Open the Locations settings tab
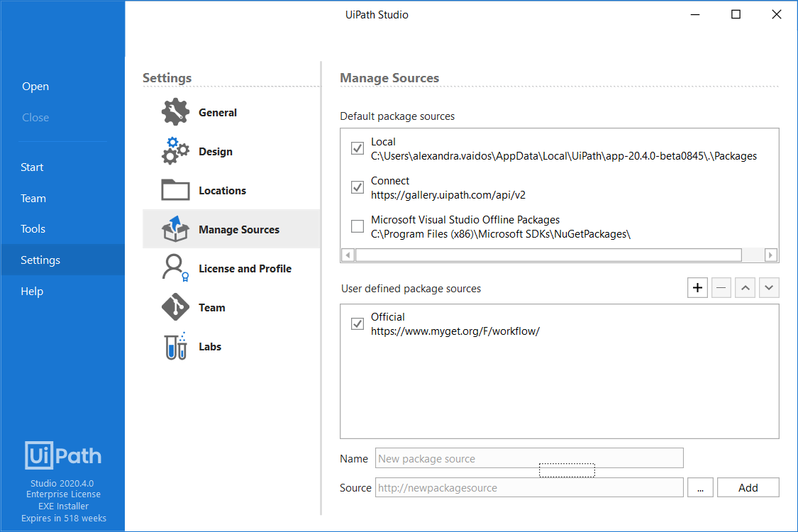Image resolution: width=798 pixels, height=532 pixels. (231, 190)
